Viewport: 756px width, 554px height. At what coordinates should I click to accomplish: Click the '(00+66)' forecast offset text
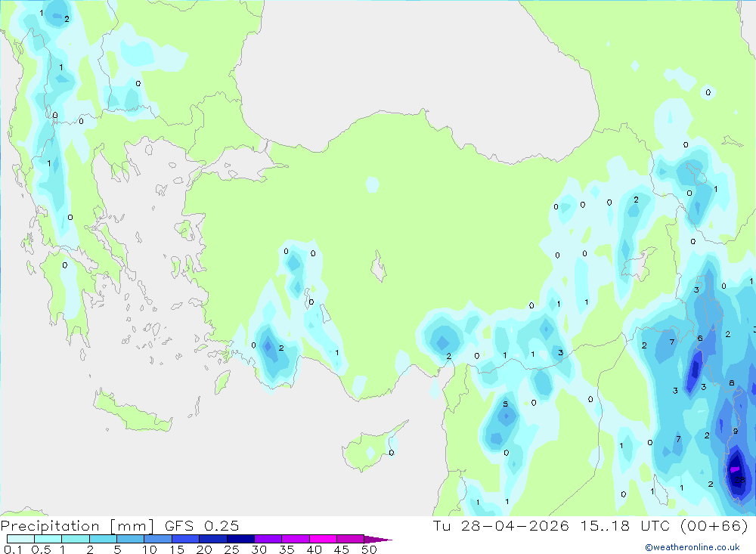[714, 525]
